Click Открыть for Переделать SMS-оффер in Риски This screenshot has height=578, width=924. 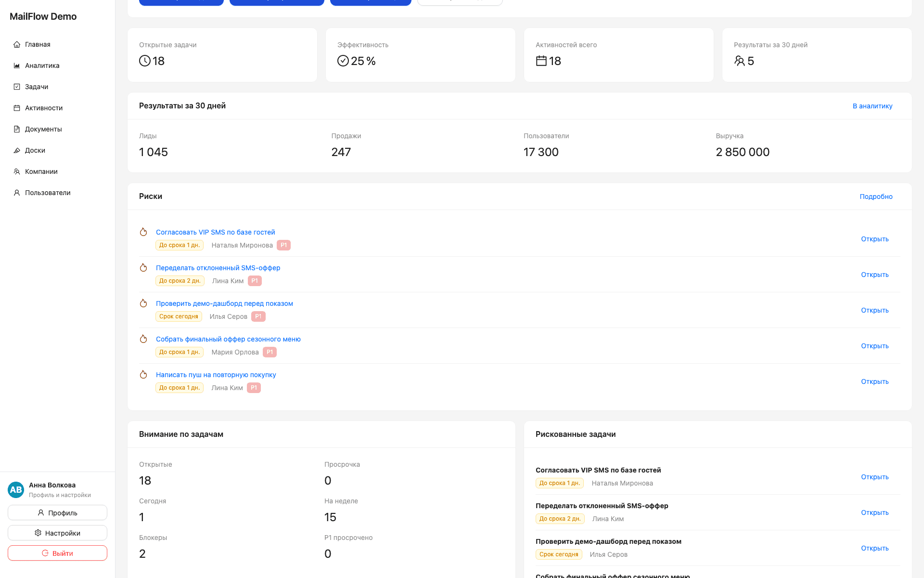coord(874,275)
